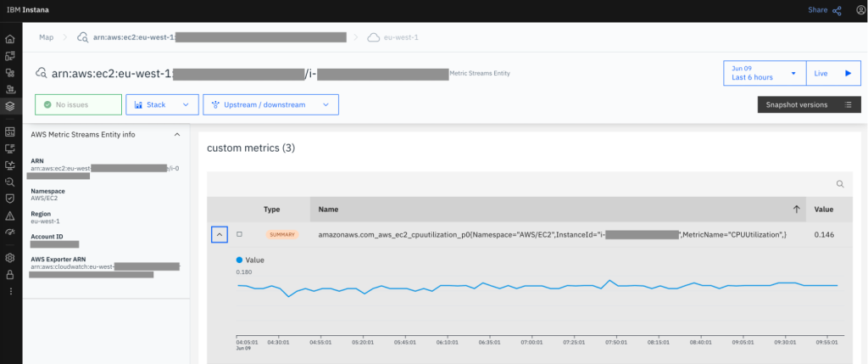Click the AWS/EC2 namespace value
This screenshot has width=868, height=364.
[x=44, y=198]
